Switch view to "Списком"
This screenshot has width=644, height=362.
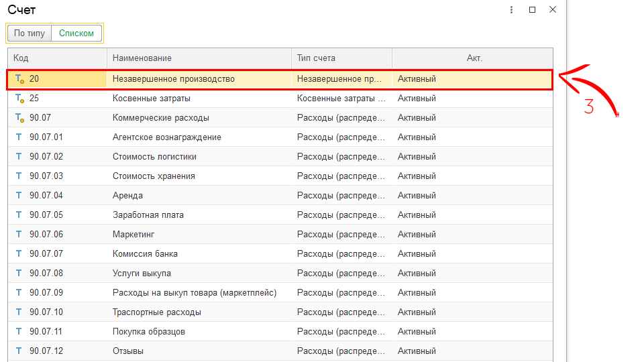76,33
